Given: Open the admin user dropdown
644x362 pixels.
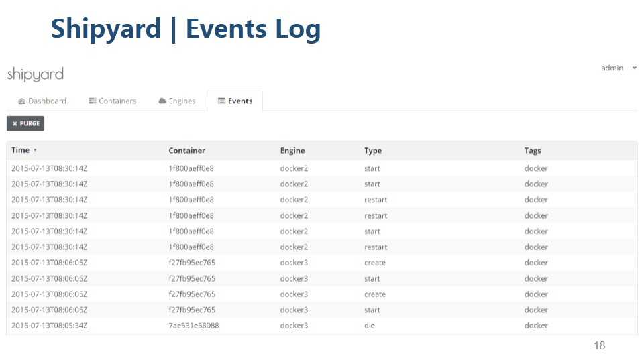Looking at the screenshot, I should (x=619, y=68).
